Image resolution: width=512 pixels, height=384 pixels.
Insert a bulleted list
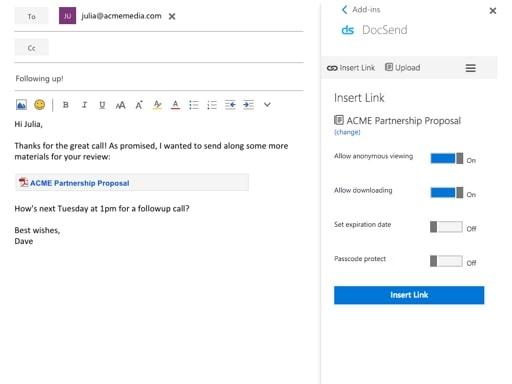click(194, 105)
